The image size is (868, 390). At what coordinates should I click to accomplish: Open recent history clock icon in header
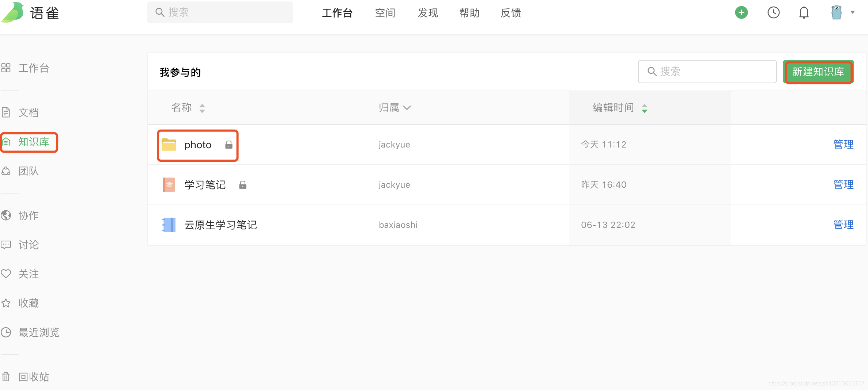tap(773, 13)
